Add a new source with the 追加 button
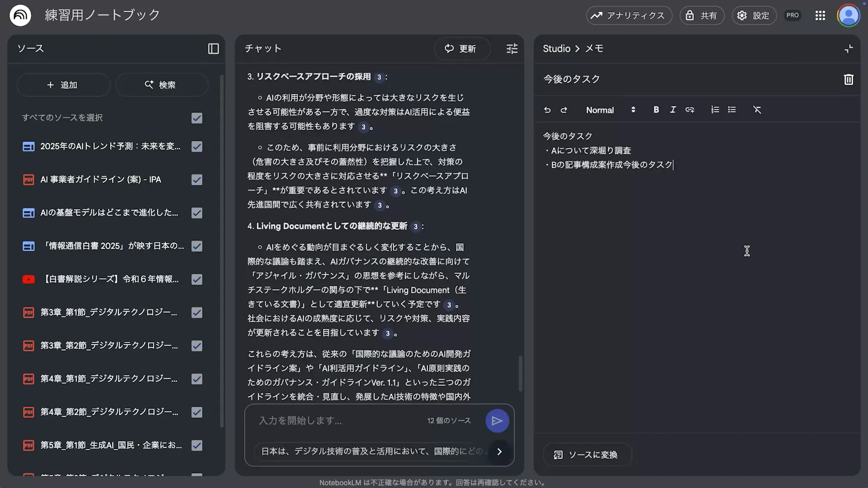The width and height of the screenshot is (868, 488). pyautogui.click(x=63, y=84)
